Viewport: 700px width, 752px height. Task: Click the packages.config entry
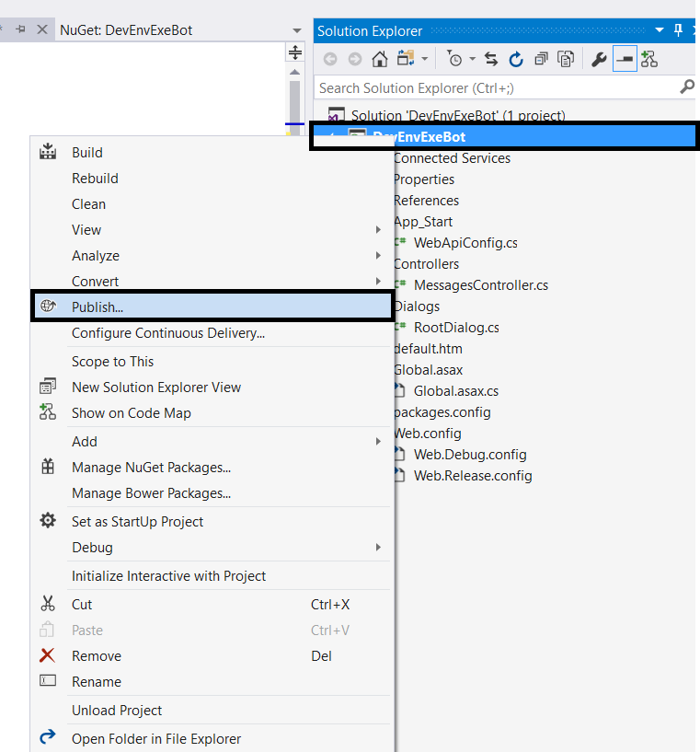442,412
